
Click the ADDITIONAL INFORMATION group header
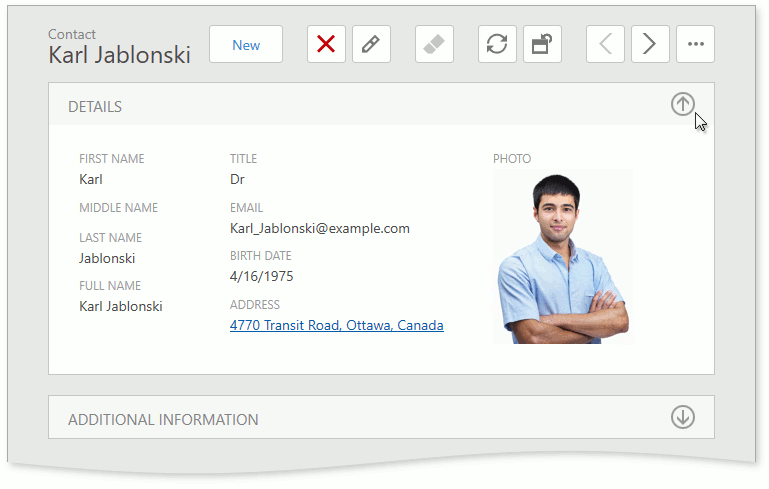pyautogui.click(x=163, y=420)
